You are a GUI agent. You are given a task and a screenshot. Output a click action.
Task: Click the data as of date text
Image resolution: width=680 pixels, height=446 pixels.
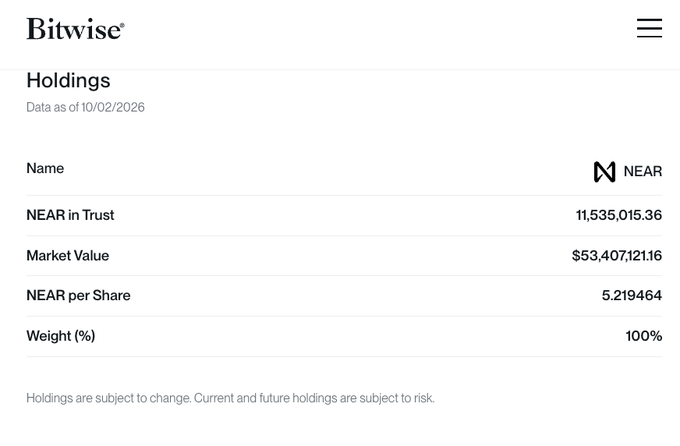85,107
